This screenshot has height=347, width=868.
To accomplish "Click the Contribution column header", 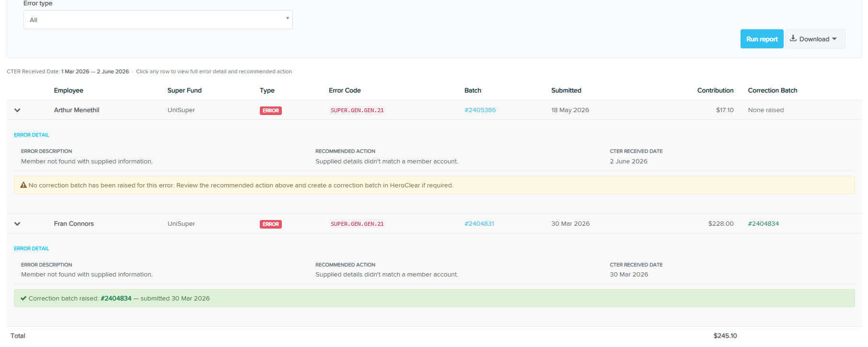I will tap(715, 91).
